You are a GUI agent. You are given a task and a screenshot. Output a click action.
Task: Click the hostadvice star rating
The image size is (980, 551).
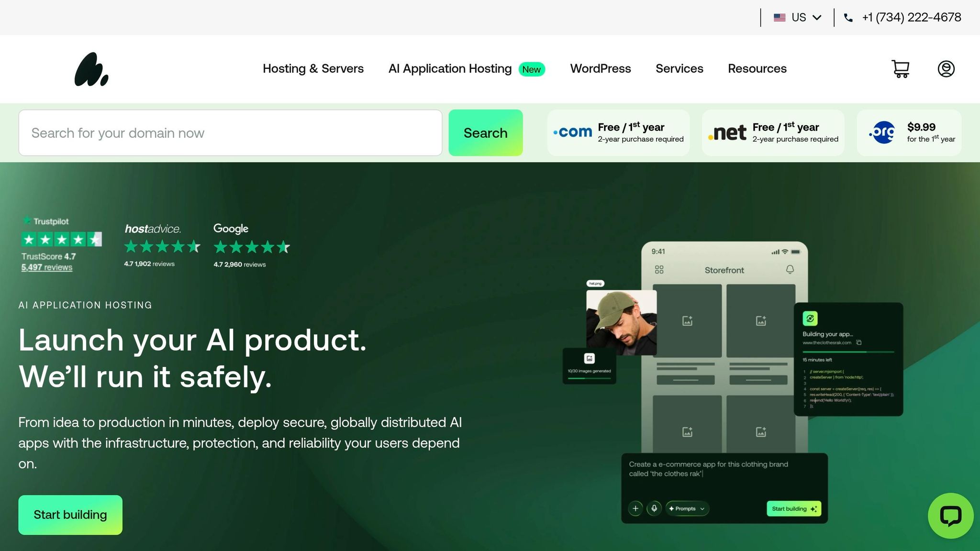(162, 247)
